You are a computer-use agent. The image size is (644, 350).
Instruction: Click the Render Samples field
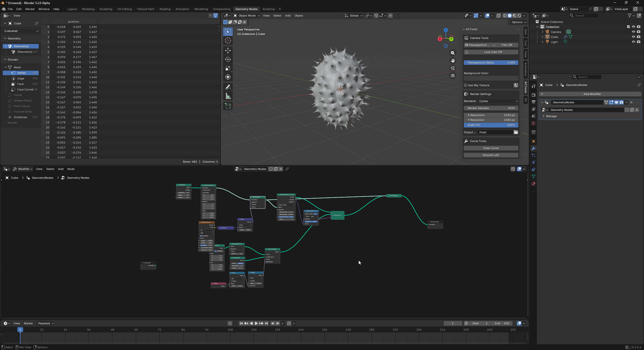click(491, 108)
